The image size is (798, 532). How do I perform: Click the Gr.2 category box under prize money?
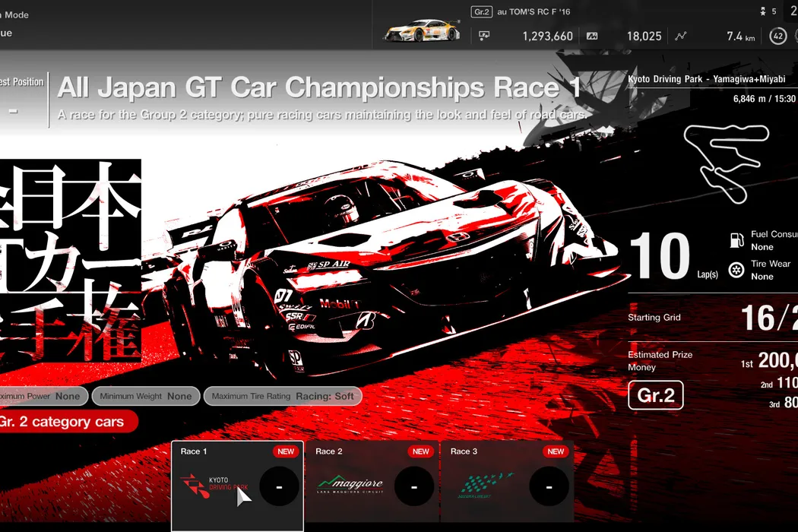click(655, 396)
